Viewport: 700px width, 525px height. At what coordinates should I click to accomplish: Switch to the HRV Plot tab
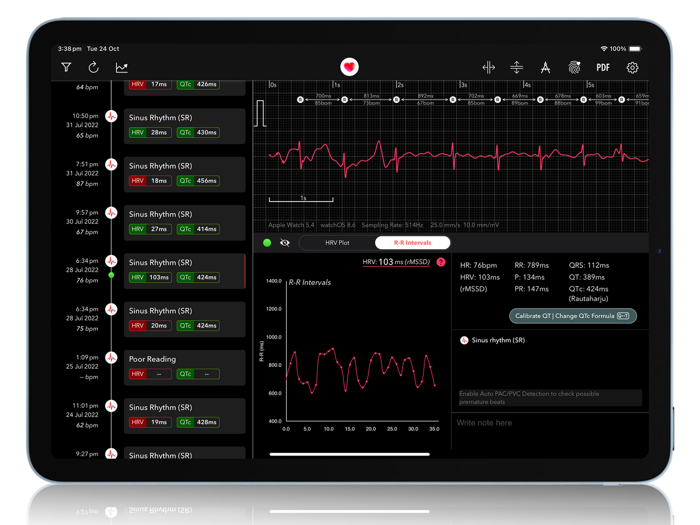click(337, 243)
